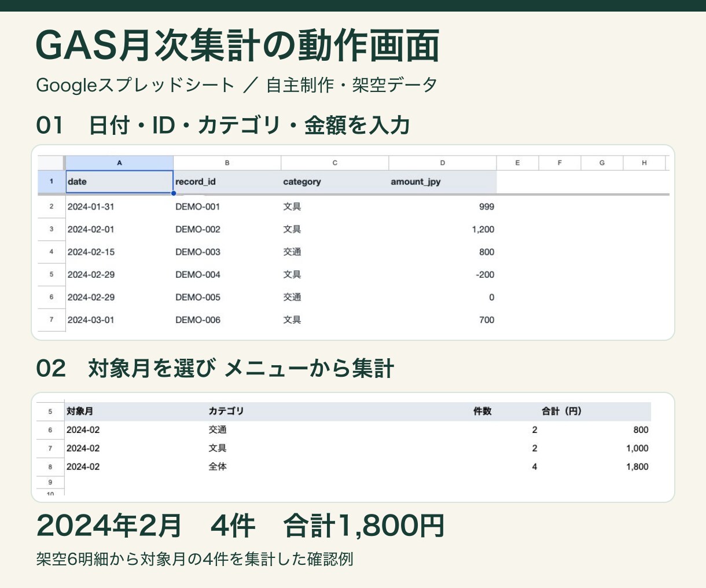This screenshot has width=706, height=588.
Task: Click the 交通 cell in DEMO-003 row
Action: point(334,252)
